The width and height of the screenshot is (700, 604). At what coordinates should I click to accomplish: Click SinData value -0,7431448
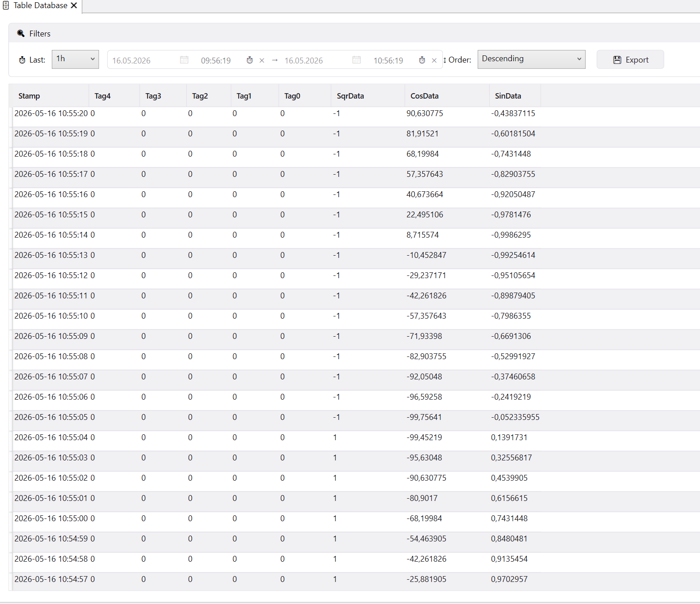[511, 154]
